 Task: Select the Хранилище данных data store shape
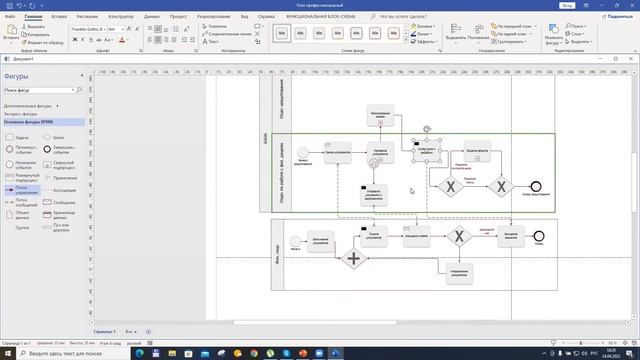[x=60, y=215]
